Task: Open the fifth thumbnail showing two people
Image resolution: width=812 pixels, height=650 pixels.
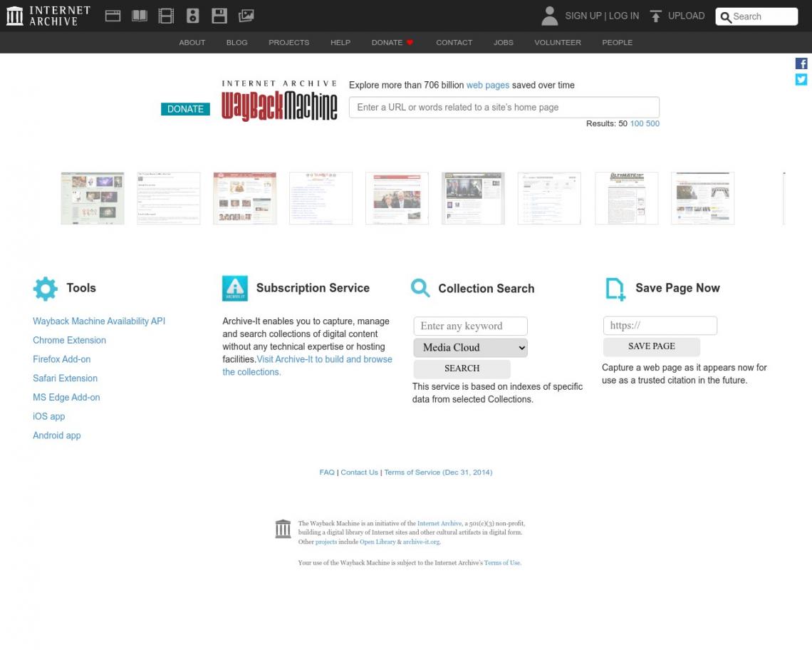Action: click(397, 199)
